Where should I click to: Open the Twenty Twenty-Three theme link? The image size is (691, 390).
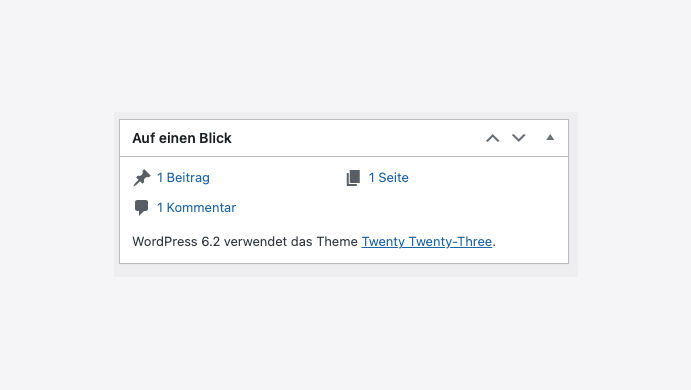[x=427, y=241]
